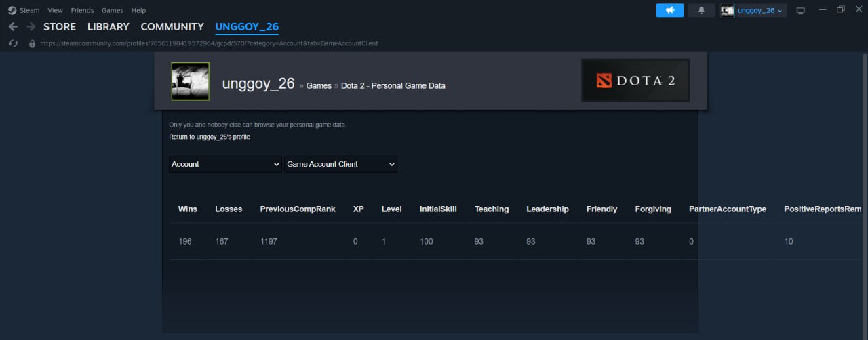The image size is (868, 340).
Task: Open the Steam menu
Action: (30, 10)
